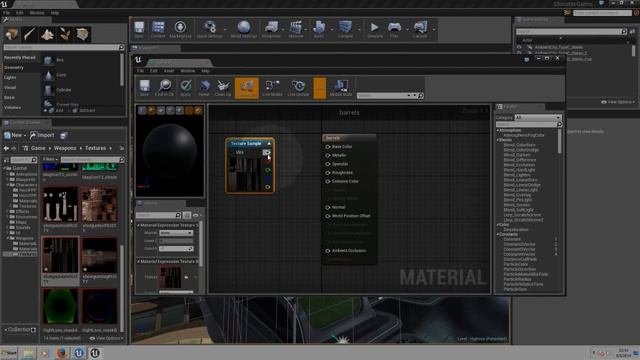Image resolution: width=640 pixels, height=360 pixels.
Task: Select the Foliage mode icon
Action: coord(65,34)
